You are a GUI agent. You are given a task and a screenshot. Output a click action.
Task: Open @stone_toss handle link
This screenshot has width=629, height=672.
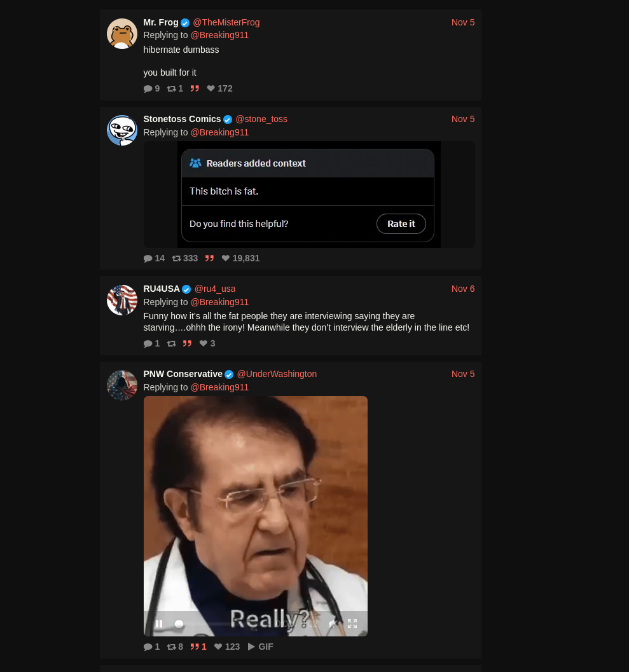(x=261, y=119)
